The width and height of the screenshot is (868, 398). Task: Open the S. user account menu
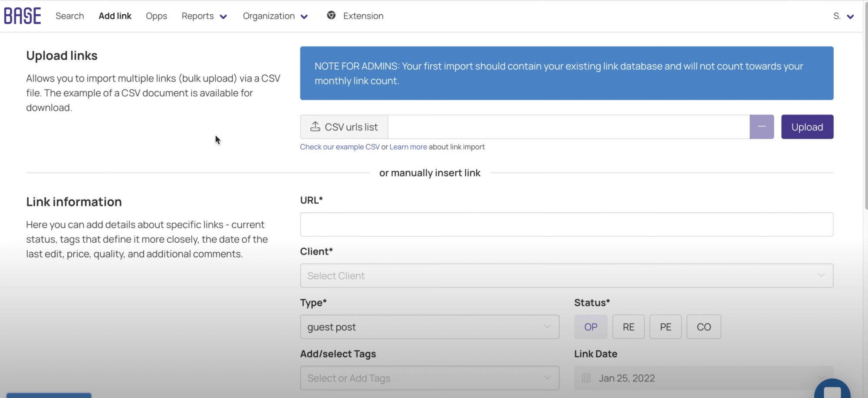point(843,16)
